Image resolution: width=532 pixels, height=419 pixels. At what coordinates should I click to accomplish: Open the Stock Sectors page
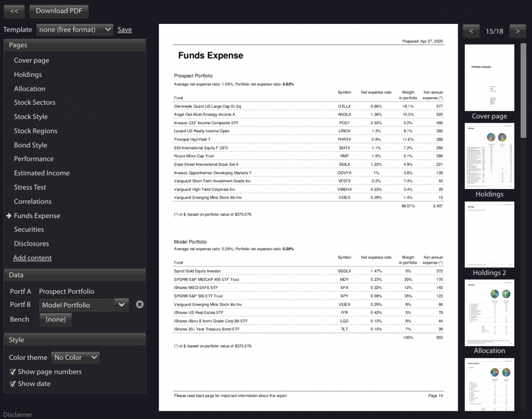[x=35, y=102]
